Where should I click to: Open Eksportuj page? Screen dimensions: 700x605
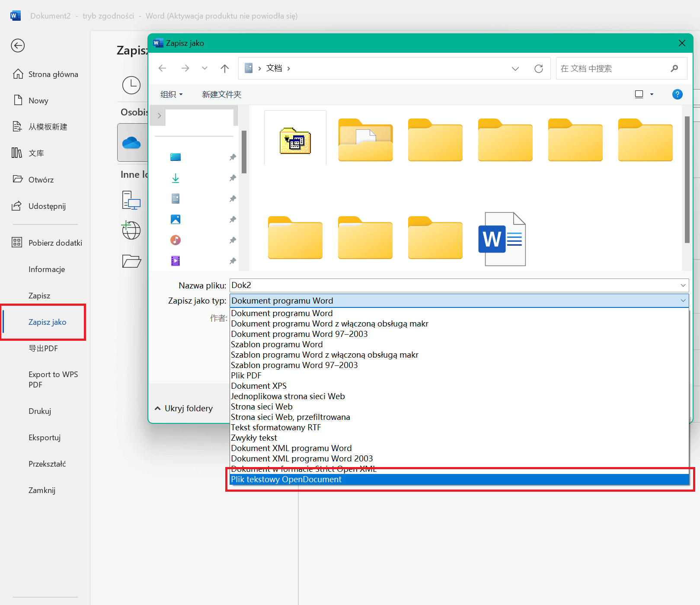pos(45,438)
